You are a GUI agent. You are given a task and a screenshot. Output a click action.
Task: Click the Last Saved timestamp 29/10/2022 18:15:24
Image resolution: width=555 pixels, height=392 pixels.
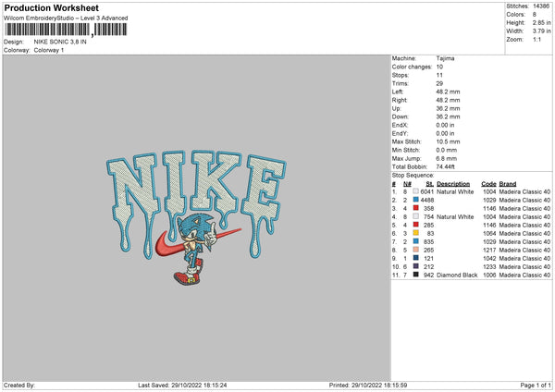(199, 386)
